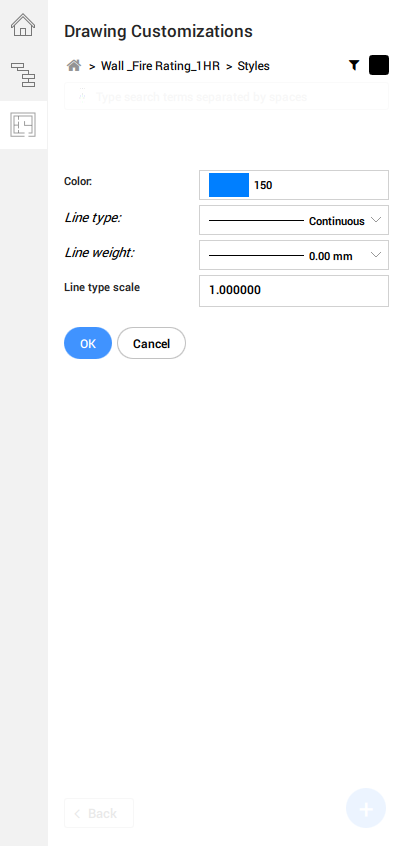This screenshot has width=405, height=846.
Task: Open the Line weight dropdown
Action: coord(294,255)
